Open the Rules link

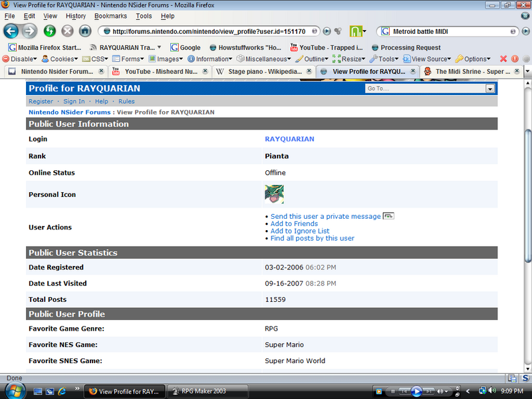tap(126, 102)
